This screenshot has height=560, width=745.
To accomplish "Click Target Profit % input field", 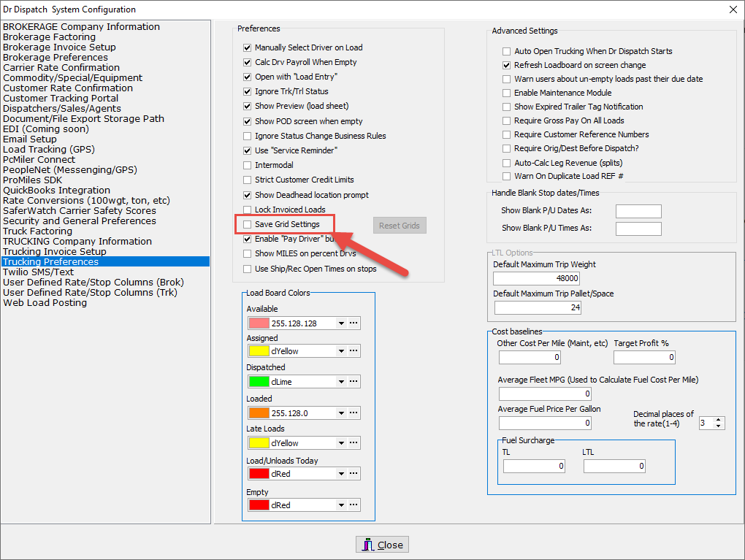I will pos(644,357).
